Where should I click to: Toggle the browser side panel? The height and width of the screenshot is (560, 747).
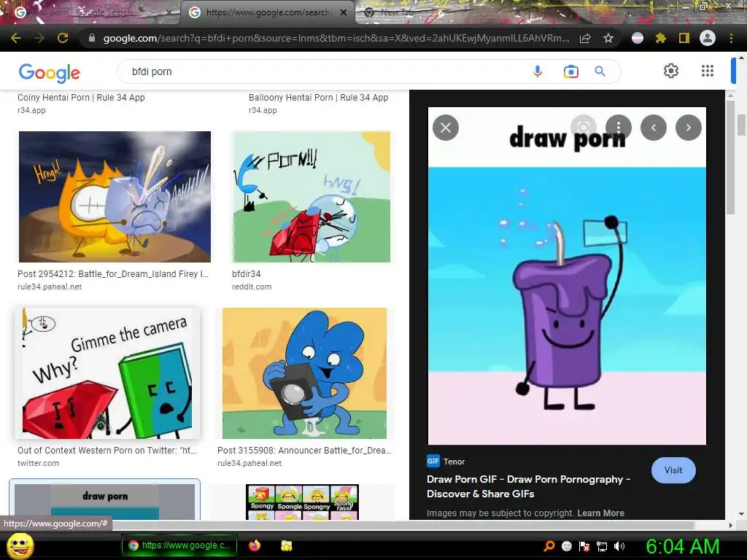(684, 38)
